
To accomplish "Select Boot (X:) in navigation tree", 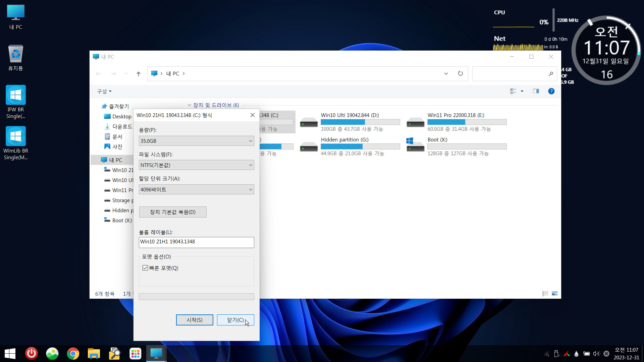I will click(118, 220).
